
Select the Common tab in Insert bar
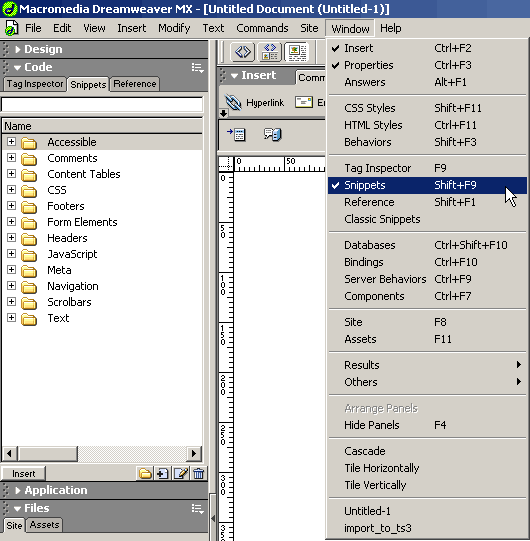tap(311, 78)
